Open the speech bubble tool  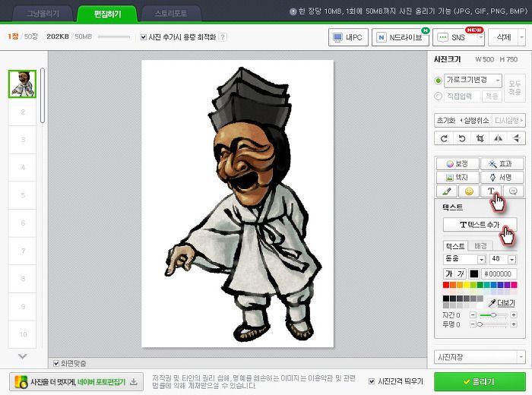tap(513, 191)
